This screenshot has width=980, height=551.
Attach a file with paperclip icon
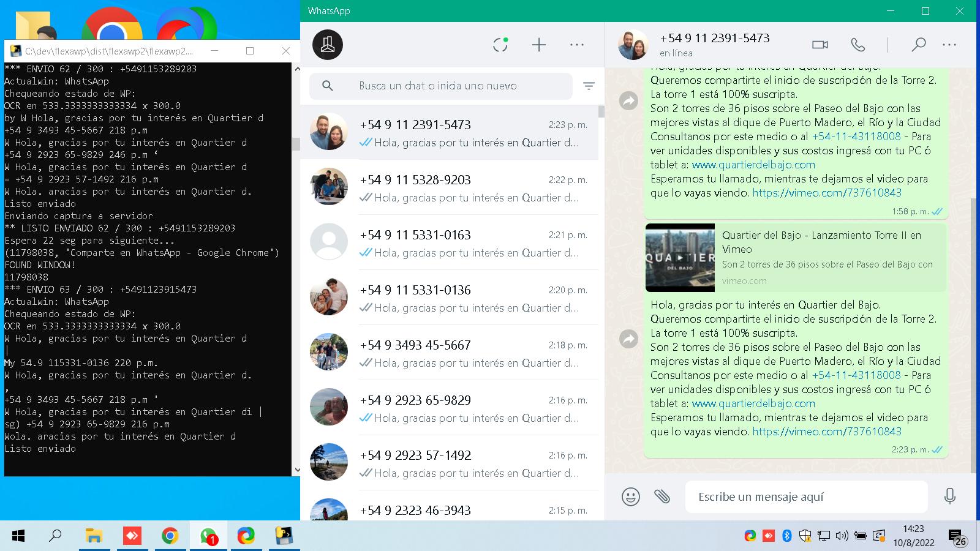point(662,497)
